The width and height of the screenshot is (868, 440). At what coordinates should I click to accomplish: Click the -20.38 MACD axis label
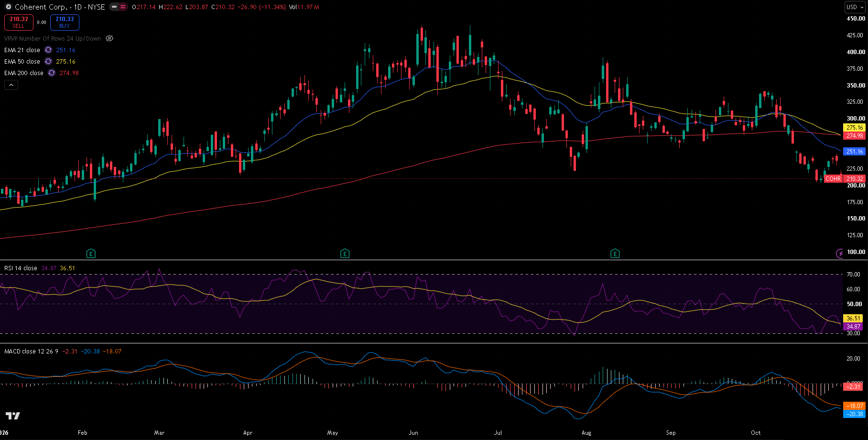[x=854, y=414]
